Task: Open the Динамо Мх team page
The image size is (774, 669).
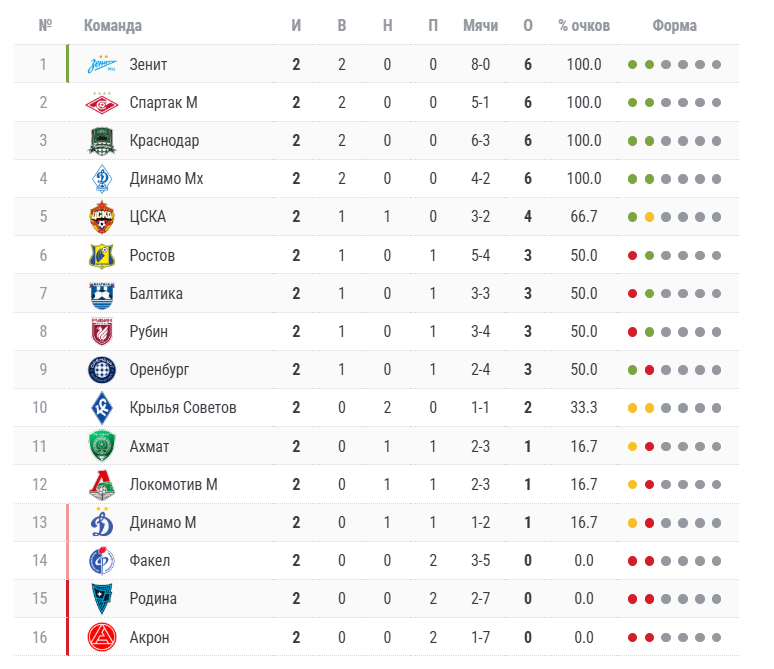Action: click(x=166, y=179)
